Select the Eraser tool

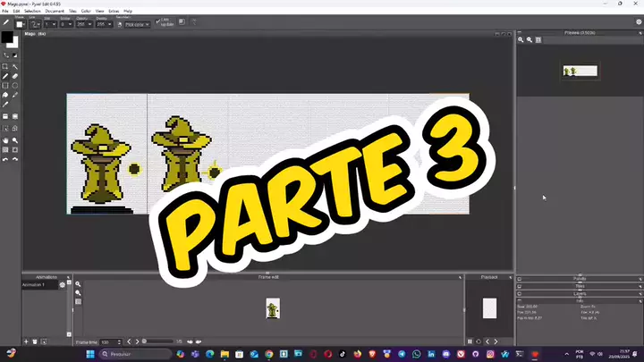(x=15, y=77)
